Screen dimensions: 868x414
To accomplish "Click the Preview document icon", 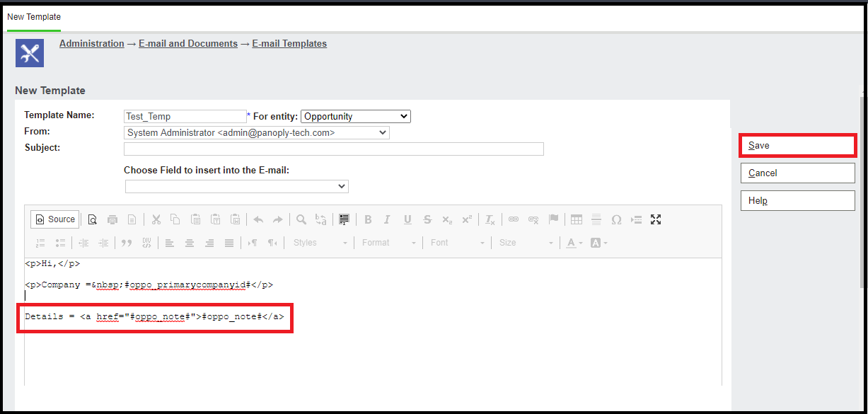I will click(x=93, y=219).
